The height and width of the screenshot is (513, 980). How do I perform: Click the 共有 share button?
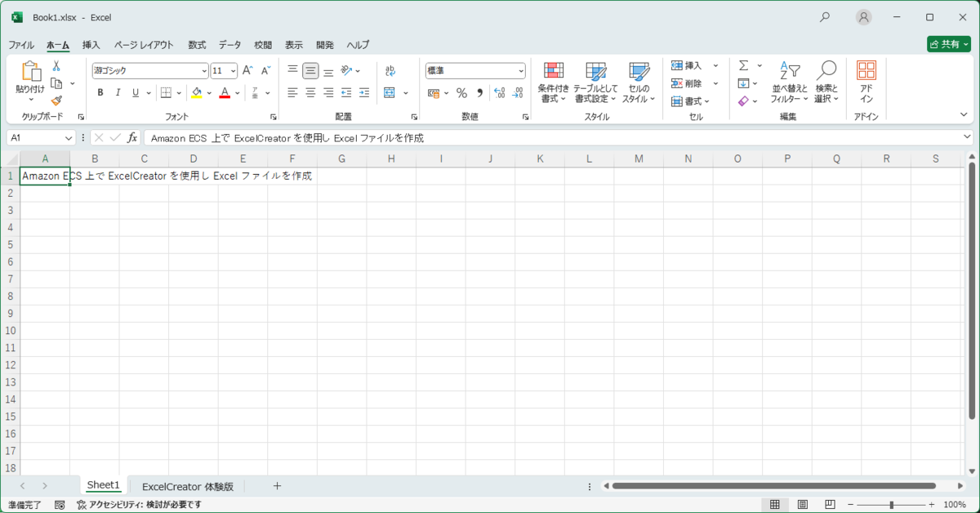click(949, 44)
